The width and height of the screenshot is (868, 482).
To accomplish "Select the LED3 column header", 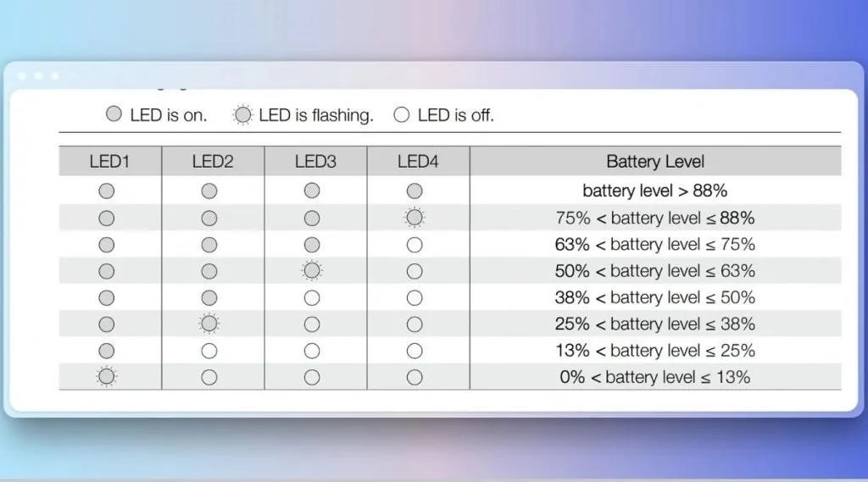I will tap(315, 161).
